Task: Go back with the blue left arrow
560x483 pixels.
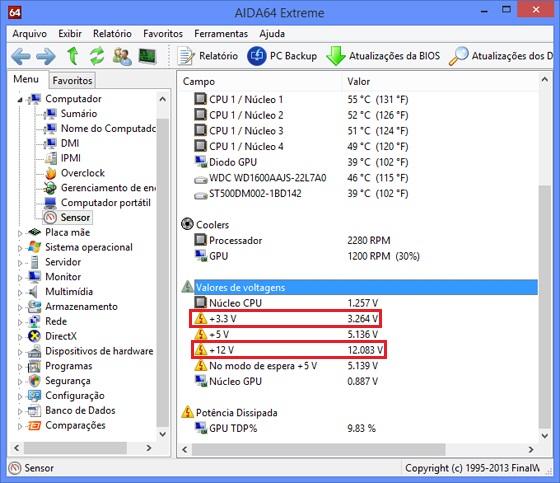Action: click(x=20, y=56)
